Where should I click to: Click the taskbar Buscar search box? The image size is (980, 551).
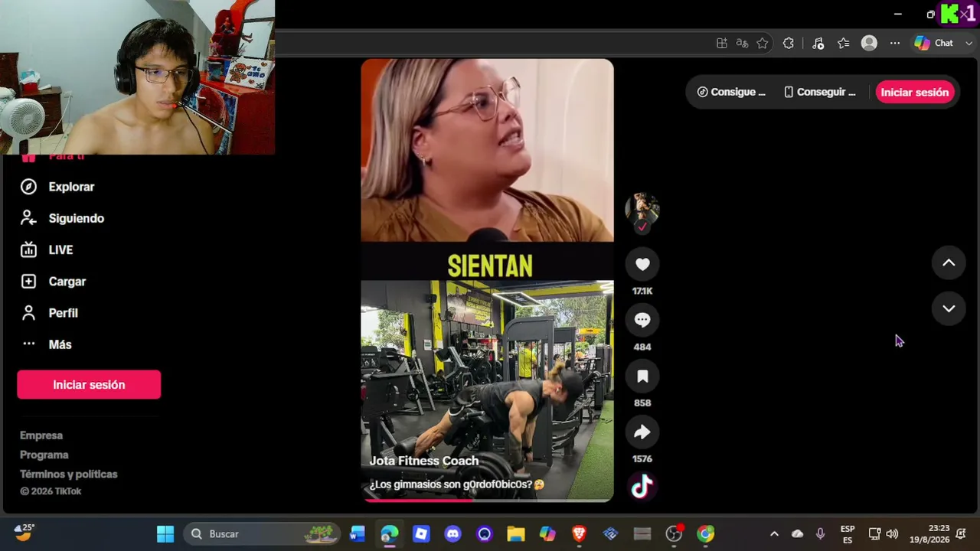(x=263, y=534)
